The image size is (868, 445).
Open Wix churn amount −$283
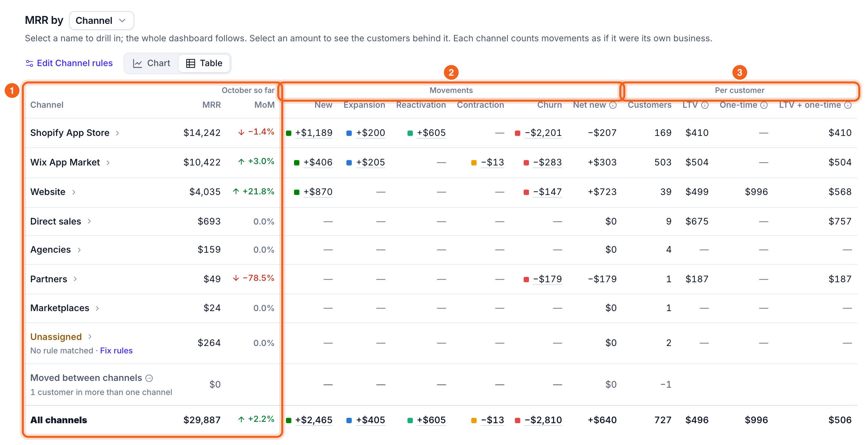[x=547, y=162]
